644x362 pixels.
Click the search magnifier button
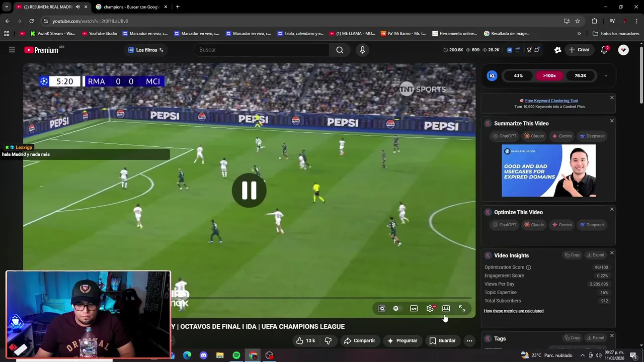pyautogui.click(x=340, y=50)
